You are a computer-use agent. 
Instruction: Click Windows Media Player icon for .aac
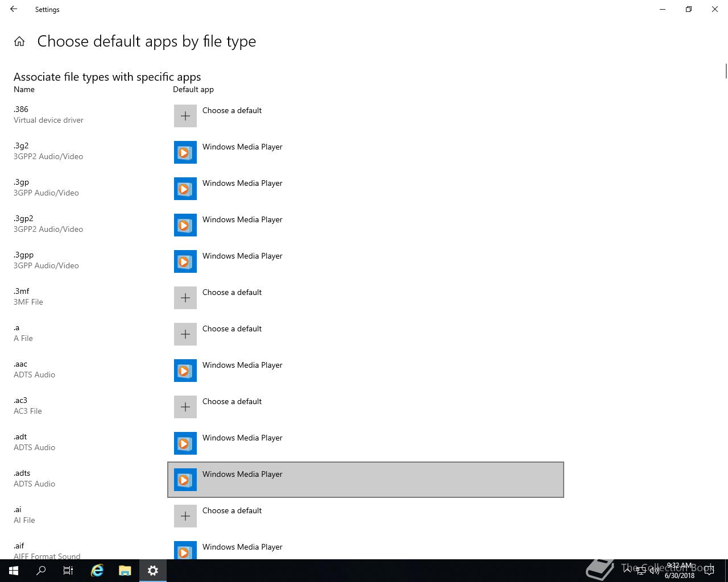[x=185, y=371]
